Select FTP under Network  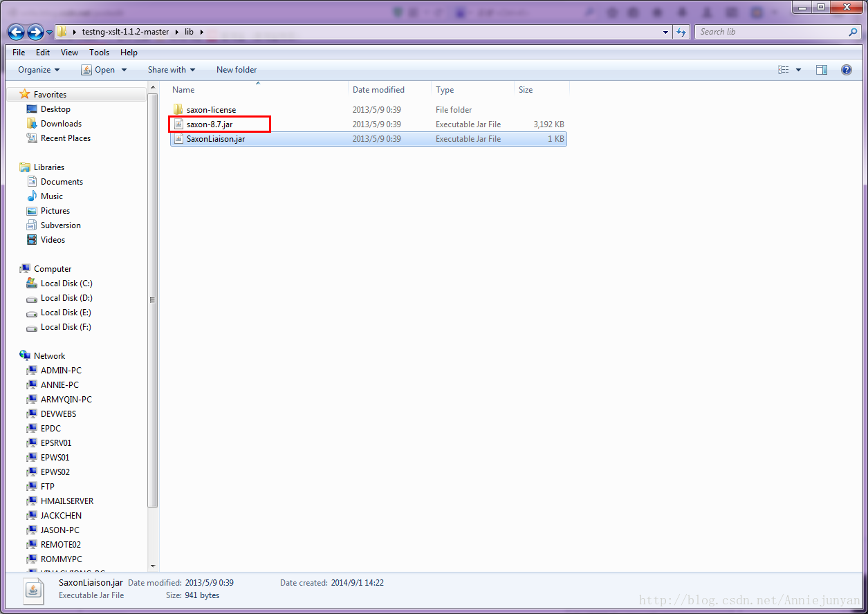coord(47,487)
